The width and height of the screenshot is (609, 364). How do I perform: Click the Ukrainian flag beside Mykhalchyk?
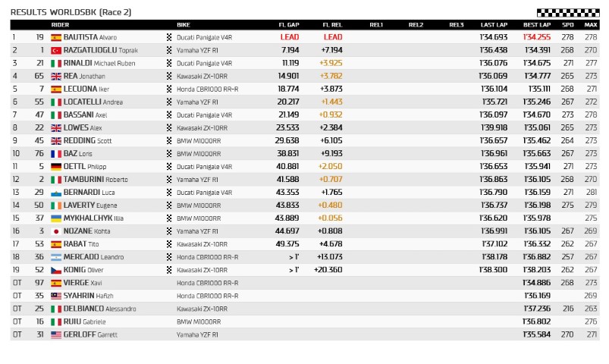pos(55,218)
